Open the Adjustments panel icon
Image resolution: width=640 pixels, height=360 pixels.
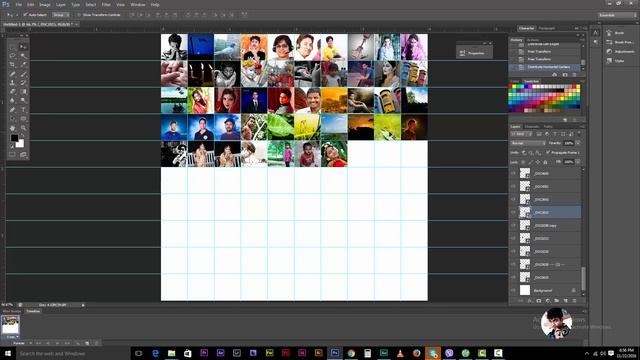[609, 51]
